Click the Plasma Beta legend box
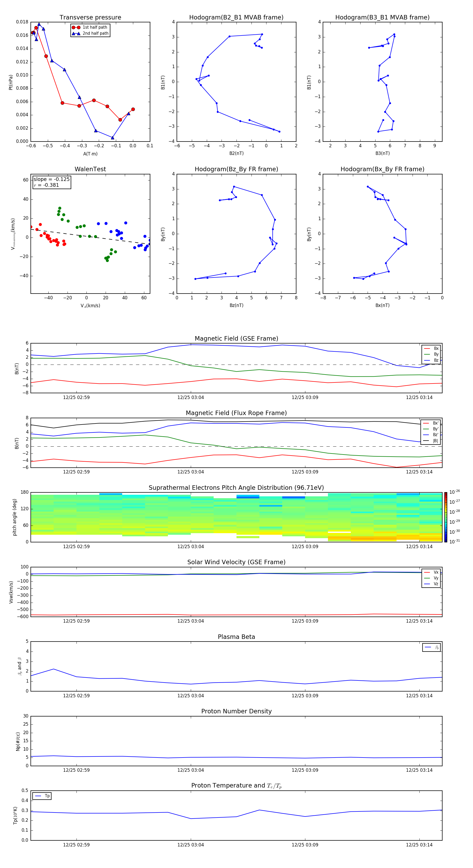The image size is (473, 868). pos(431,647)
